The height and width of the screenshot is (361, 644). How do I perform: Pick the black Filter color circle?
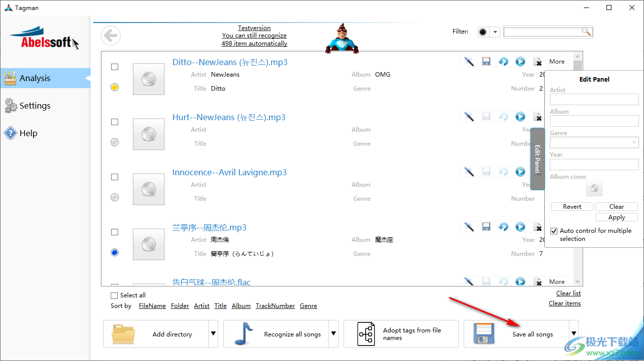tap(483, 32)
